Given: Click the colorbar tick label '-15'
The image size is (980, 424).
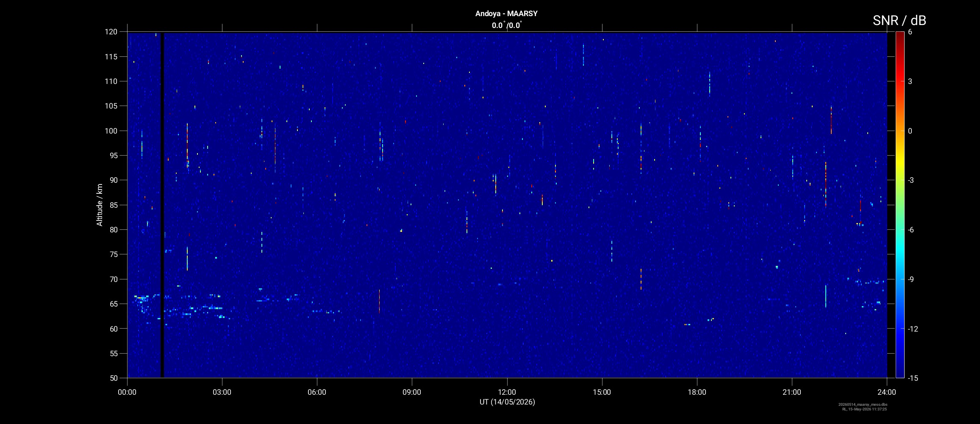Looking at the screenshot, I should [913, 378].
